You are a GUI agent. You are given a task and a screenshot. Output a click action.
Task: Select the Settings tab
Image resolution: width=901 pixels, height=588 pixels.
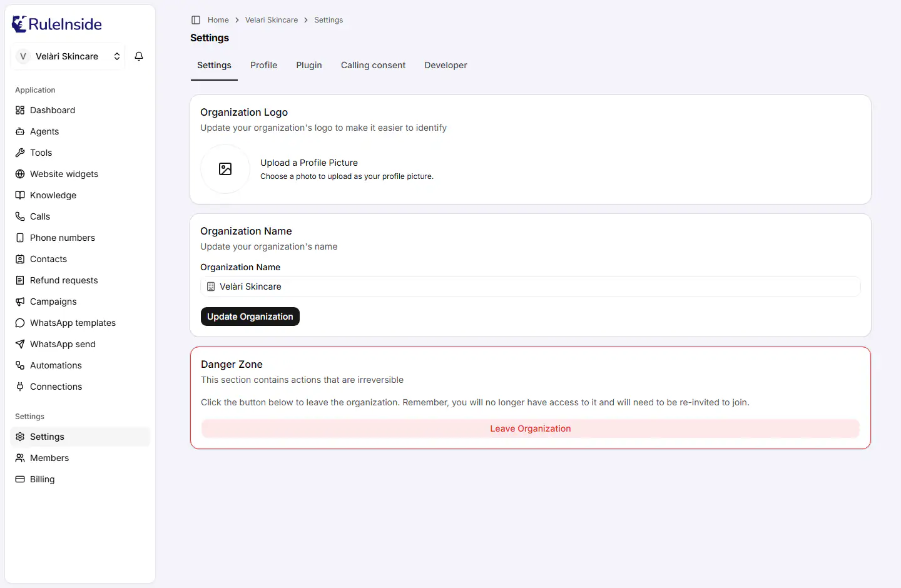pyautogui.click(x=214, y=65)
